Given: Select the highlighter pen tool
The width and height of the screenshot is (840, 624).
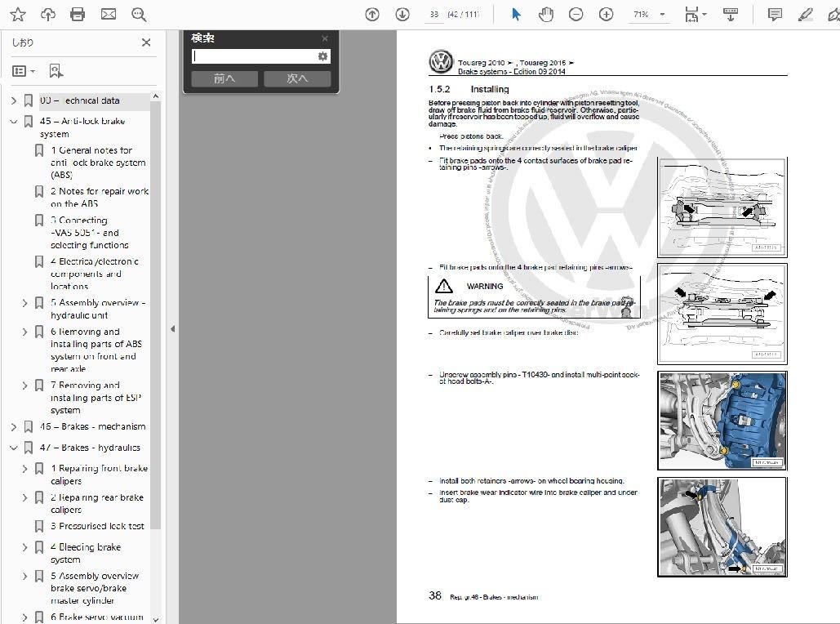Looking at the screenshot, I should click(805, 15).
